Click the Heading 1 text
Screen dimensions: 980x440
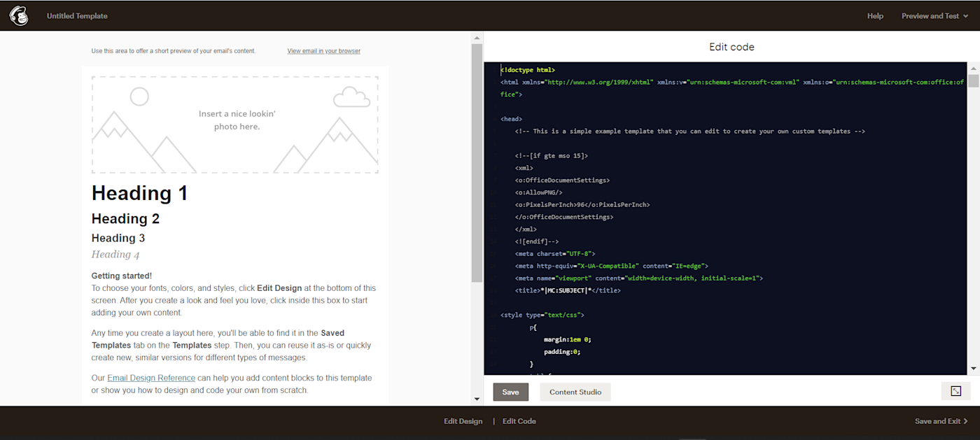(140, 193)
